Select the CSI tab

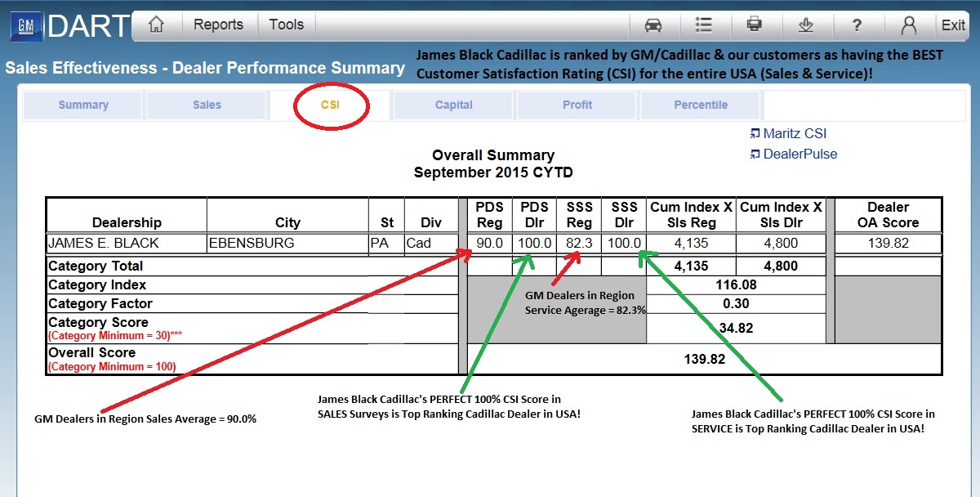pos(331,105)
